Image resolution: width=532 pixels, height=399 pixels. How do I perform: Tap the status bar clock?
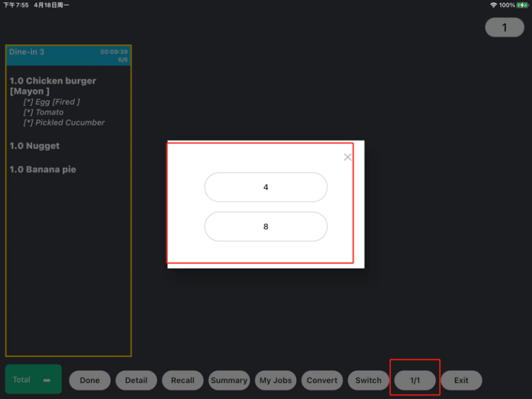tap(16, 5)
